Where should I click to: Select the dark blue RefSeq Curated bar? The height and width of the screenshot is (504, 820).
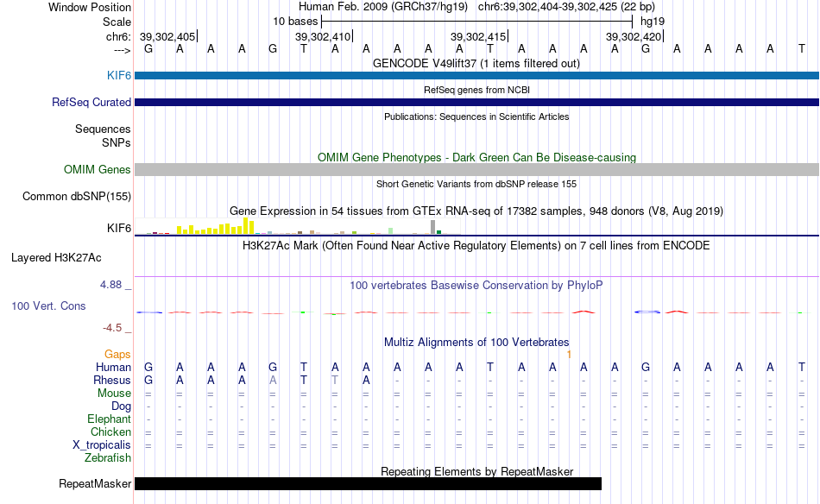click(x=477, y=102)
